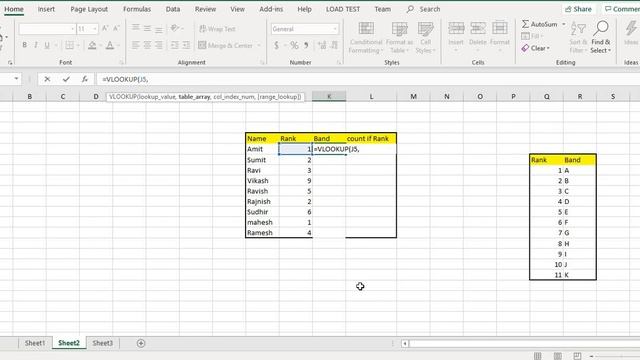The height and width of the screenshot is (360, 640).
Task: Click the count if Rank header cell
Action: tap(371, 139)
